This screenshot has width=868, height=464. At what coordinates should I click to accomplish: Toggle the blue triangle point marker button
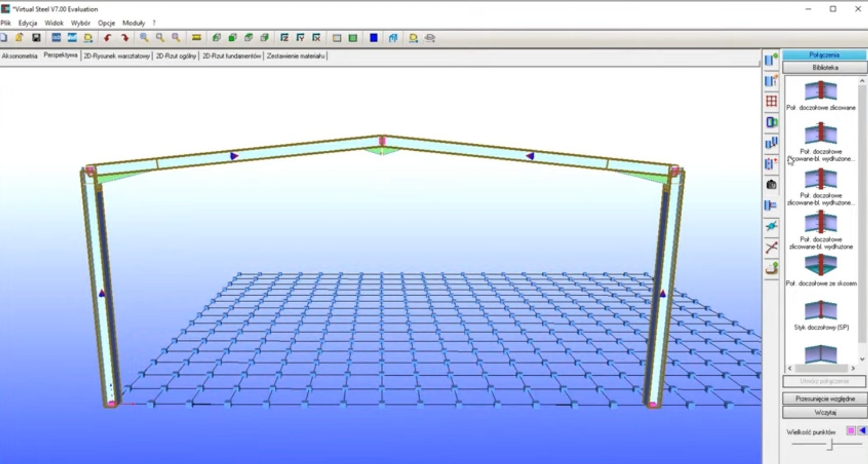point(862,431)
